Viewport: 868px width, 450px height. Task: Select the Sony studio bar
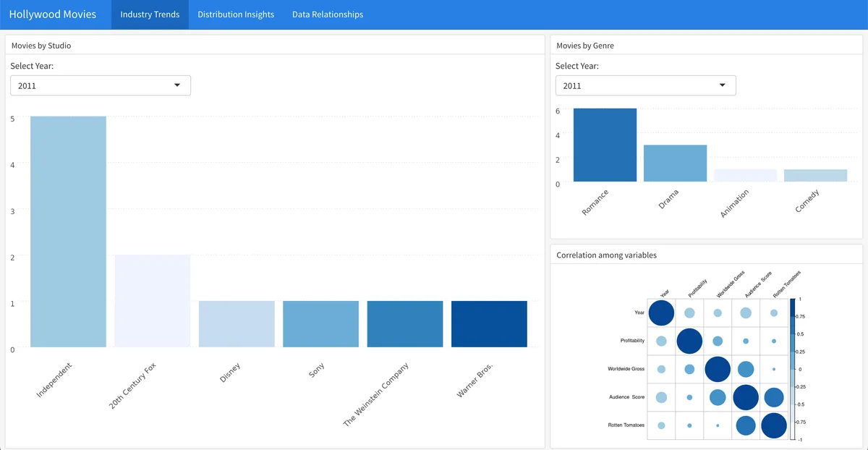320,324
